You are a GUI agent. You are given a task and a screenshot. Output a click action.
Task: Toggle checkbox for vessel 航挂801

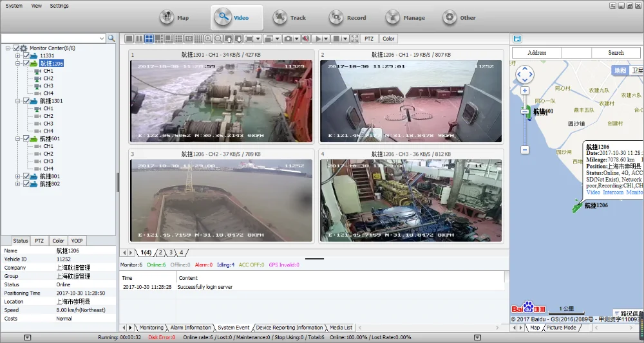26,176
